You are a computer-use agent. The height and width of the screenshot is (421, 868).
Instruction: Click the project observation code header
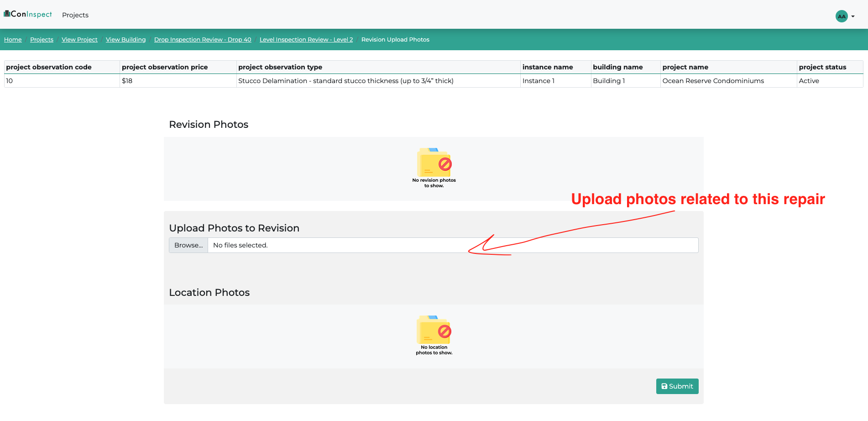pyautogui.click(x=49, y=67)
